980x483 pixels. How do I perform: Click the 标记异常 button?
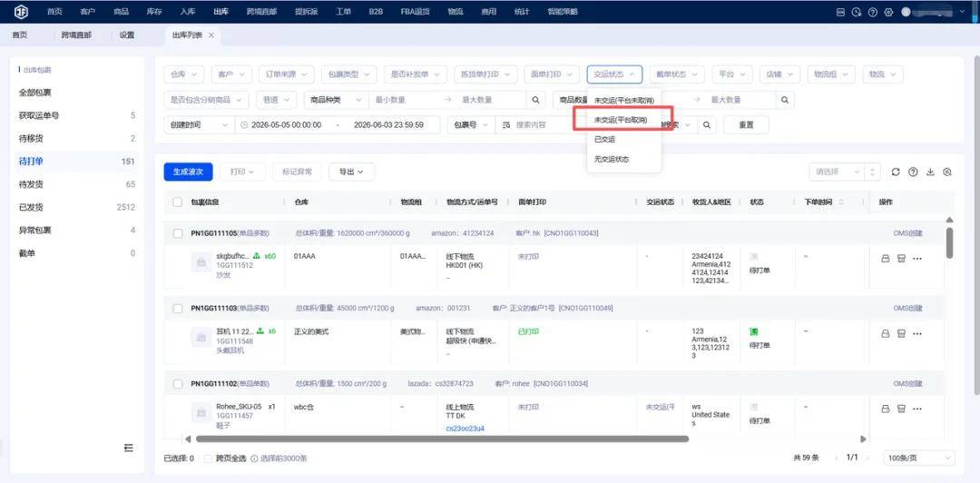click(297, 172)
